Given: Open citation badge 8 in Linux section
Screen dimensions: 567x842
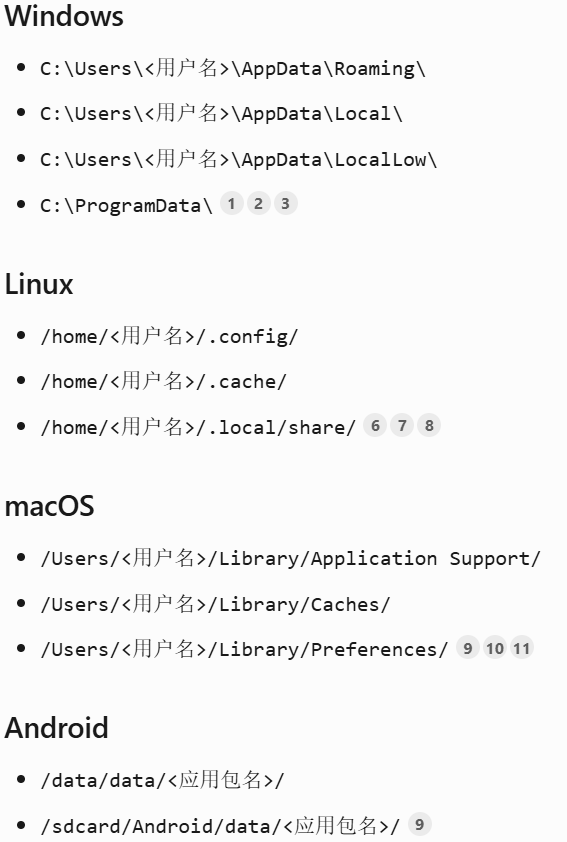Looking at the screenshot, I should (x=429, y=426).
